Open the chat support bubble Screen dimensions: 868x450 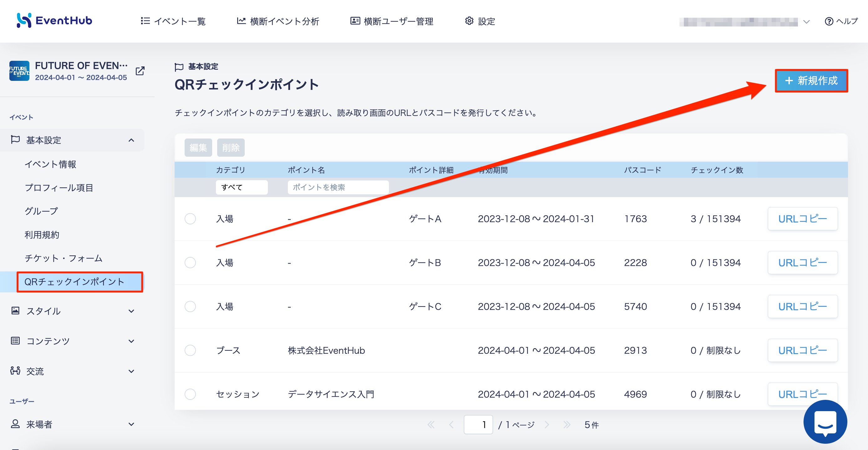(825, 421)
